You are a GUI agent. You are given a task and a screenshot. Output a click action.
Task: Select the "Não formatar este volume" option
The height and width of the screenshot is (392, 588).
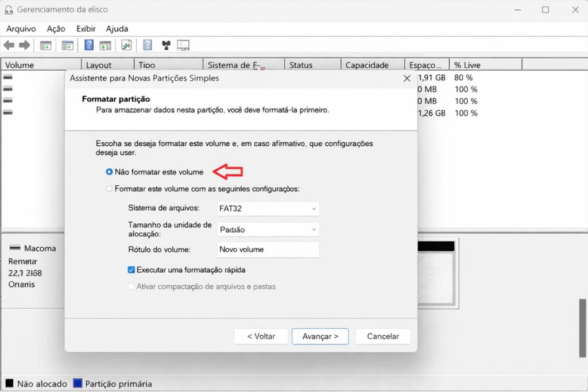[109, 172]
